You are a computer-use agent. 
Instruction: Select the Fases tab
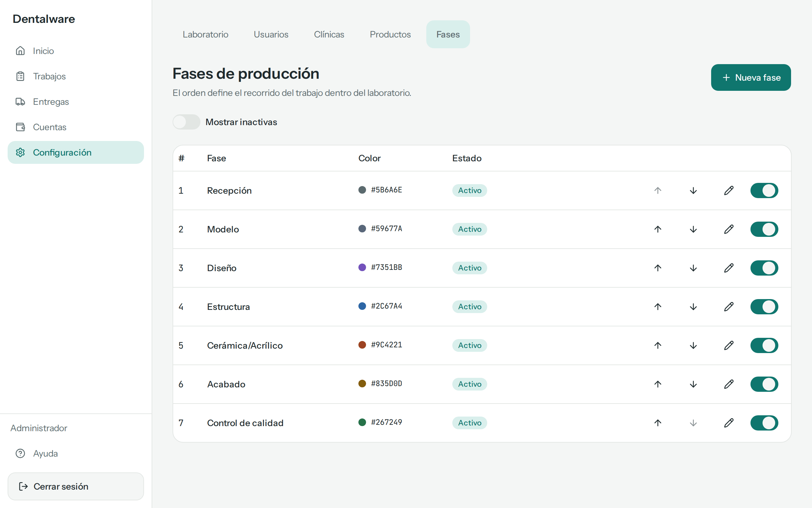point(448,34)
